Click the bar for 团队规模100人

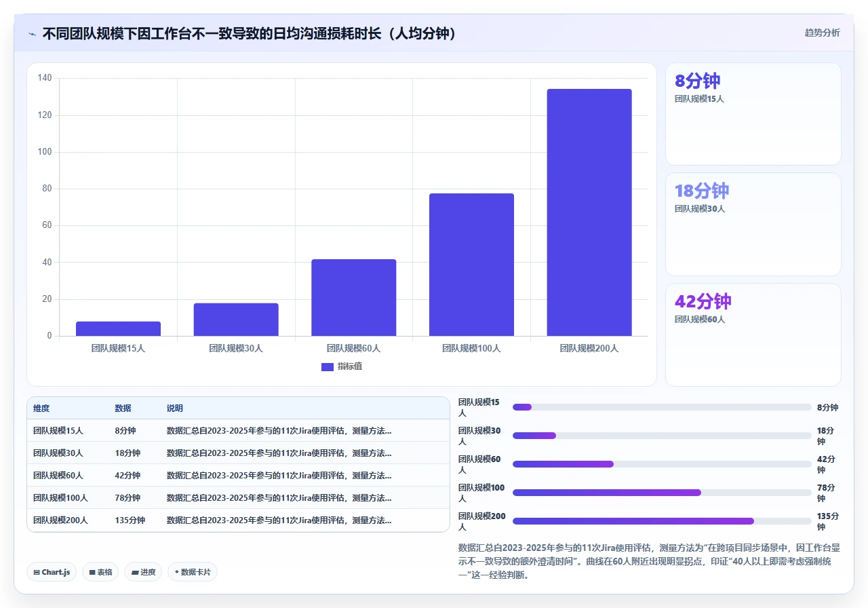tap(471, 265)
